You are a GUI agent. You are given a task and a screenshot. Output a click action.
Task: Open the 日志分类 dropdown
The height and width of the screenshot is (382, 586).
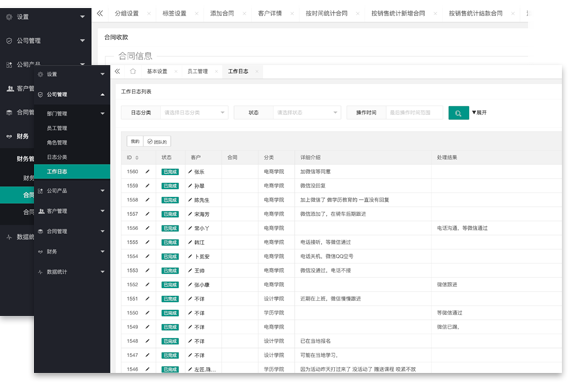(x=194, y=113)
